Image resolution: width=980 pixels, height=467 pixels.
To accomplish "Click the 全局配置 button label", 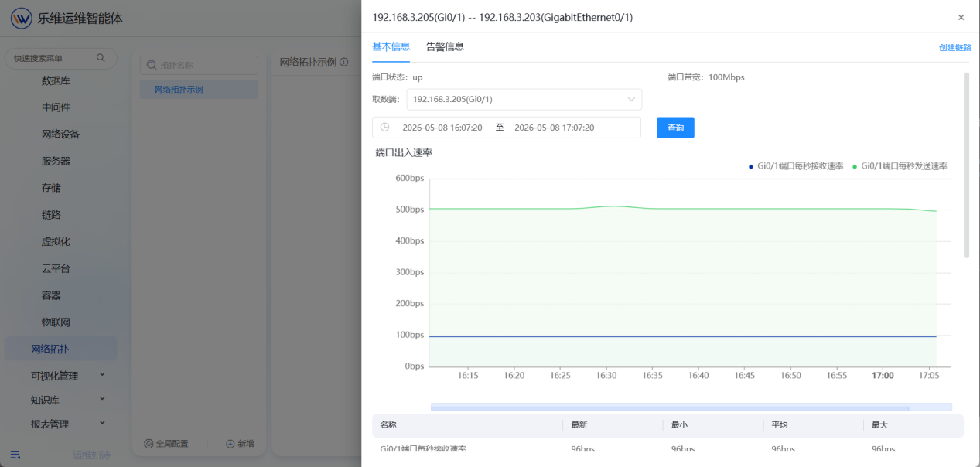I will coord(172,444).
